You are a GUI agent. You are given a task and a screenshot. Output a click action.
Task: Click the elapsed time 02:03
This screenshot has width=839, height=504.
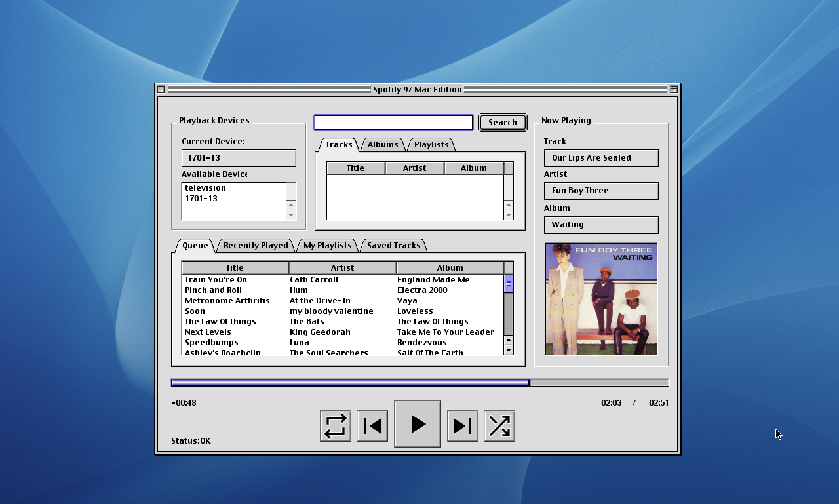click(x=611, y=403)
